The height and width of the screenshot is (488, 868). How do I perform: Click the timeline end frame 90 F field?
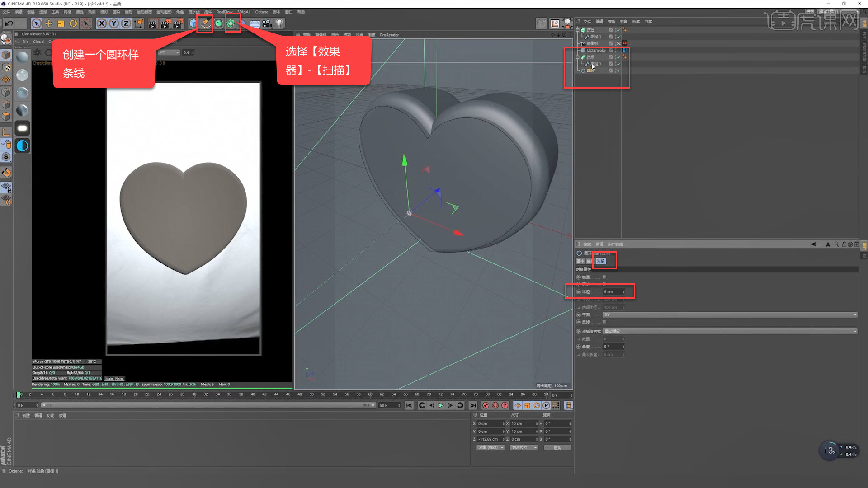[x=390, y=405]
